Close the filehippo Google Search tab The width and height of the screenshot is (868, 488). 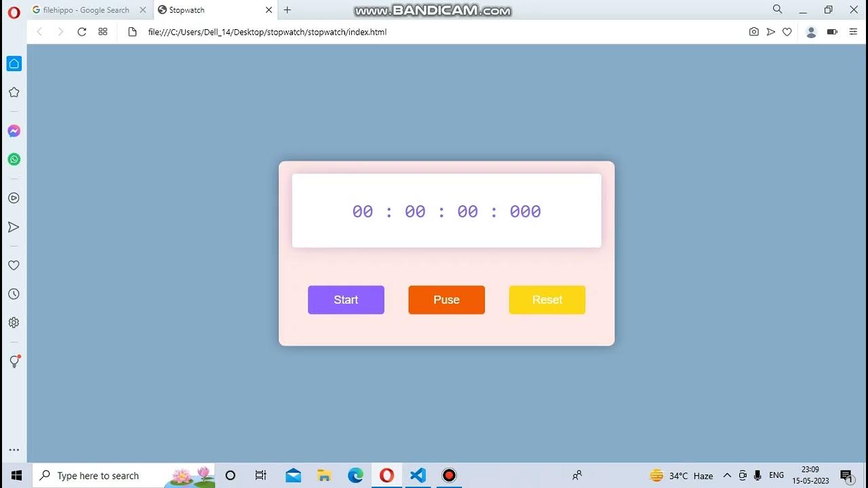pyautogui.click(x=143, y=10)
